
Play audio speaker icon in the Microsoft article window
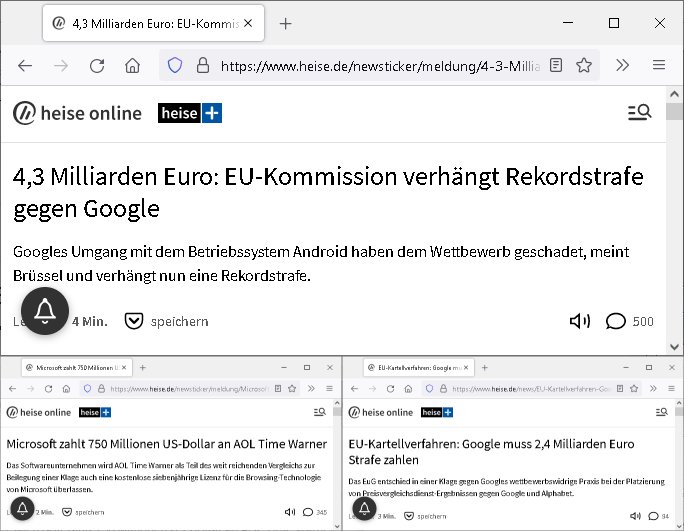click(x=290, y=512)
